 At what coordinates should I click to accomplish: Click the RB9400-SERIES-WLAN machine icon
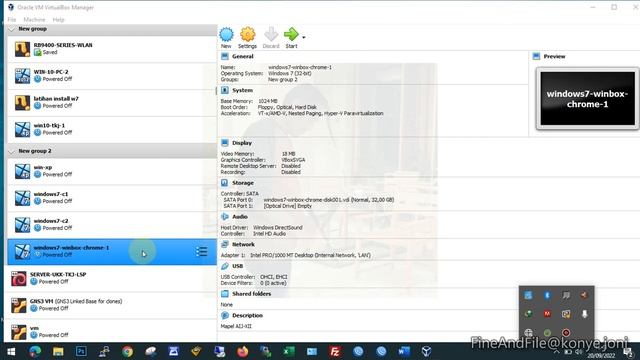coord(22,49)
